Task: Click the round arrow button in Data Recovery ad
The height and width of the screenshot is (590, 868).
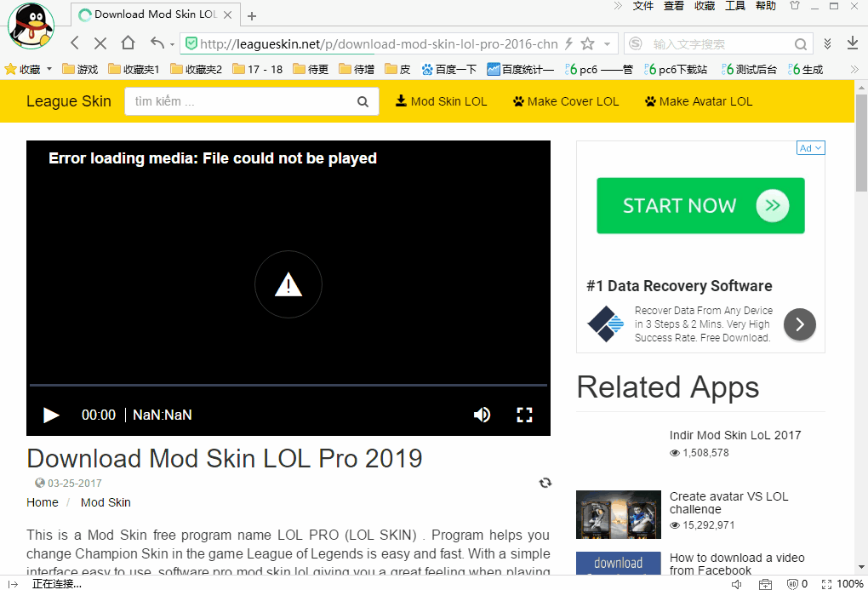Action: pos(800,324)
